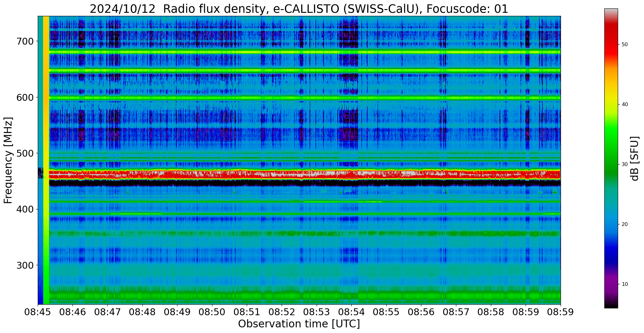Click the 08:46 time tick label

73,312
